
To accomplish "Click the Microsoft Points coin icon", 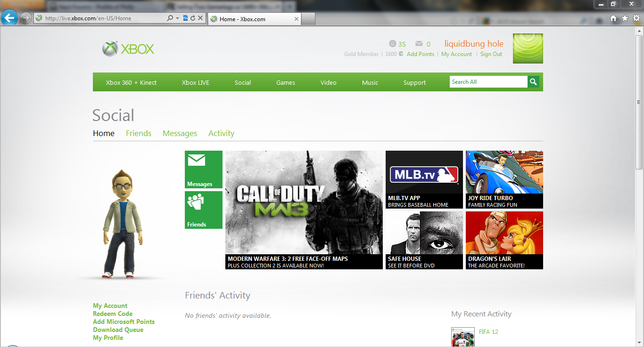I will click(401, 54).
